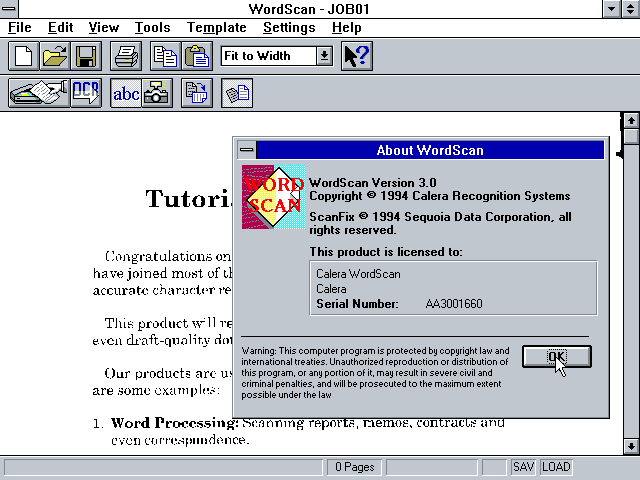The image size is (640, 480).
Task: Click the Tutorial heading in the document
Action: [x=189, y=199]
